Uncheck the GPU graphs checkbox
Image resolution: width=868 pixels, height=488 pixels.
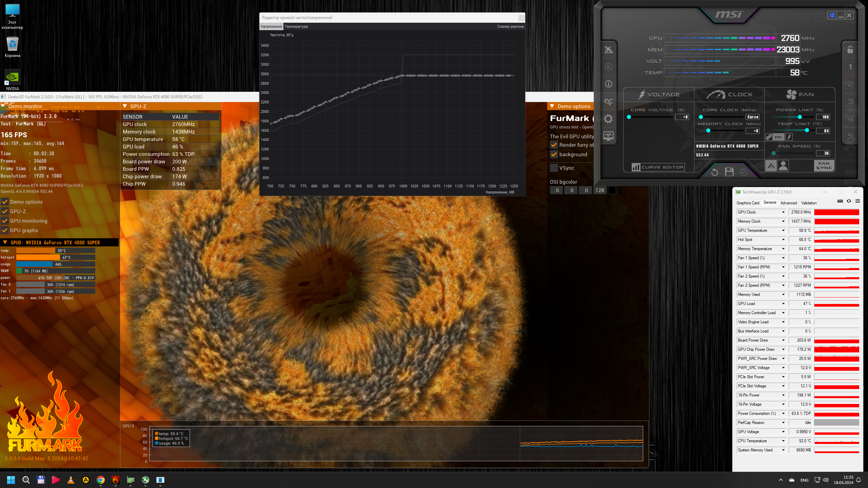5,230
